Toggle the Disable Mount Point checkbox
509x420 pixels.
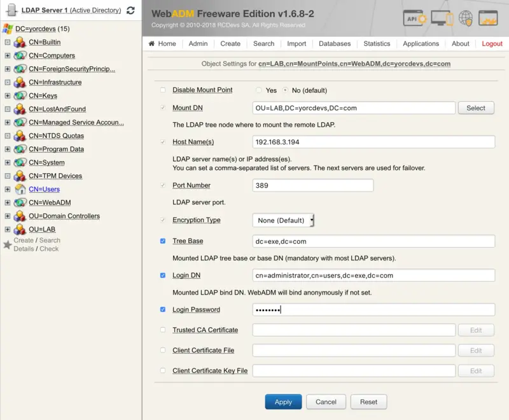click(163, 90)
